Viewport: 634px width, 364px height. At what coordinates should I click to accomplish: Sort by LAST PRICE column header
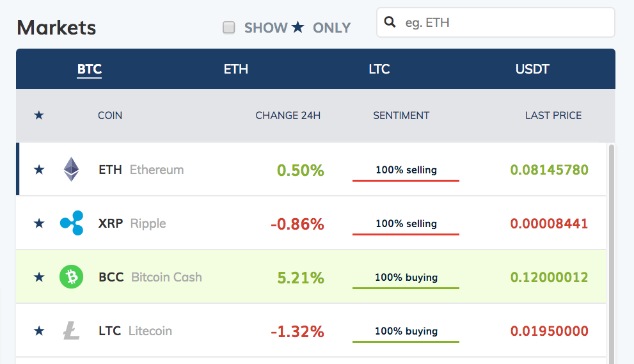pyautogui.click(x=553, y=115)
